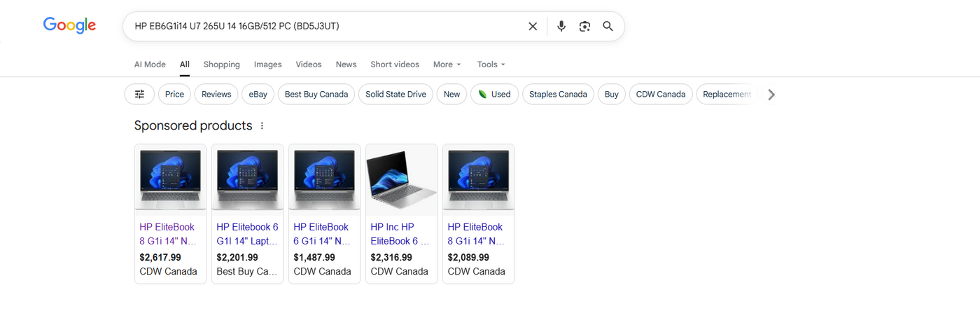Click the HP Inc EliteBook product image
Viewport: 980px width, 325px height.
401,181
